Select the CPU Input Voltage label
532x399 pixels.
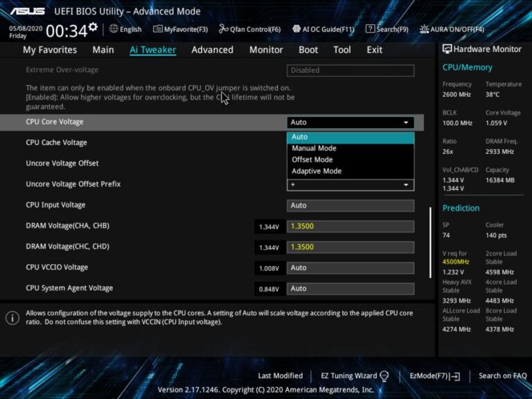pyautogui.click(x=55, y=205)
